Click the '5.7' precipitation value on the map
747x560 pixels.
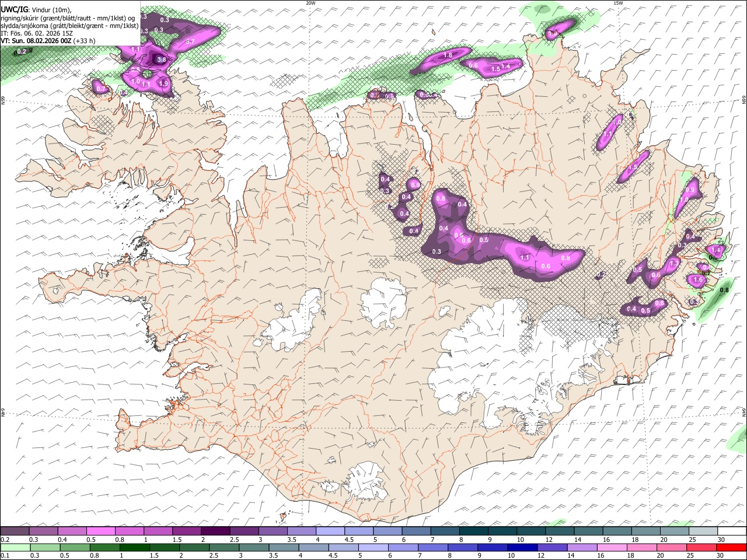[190, 42]
